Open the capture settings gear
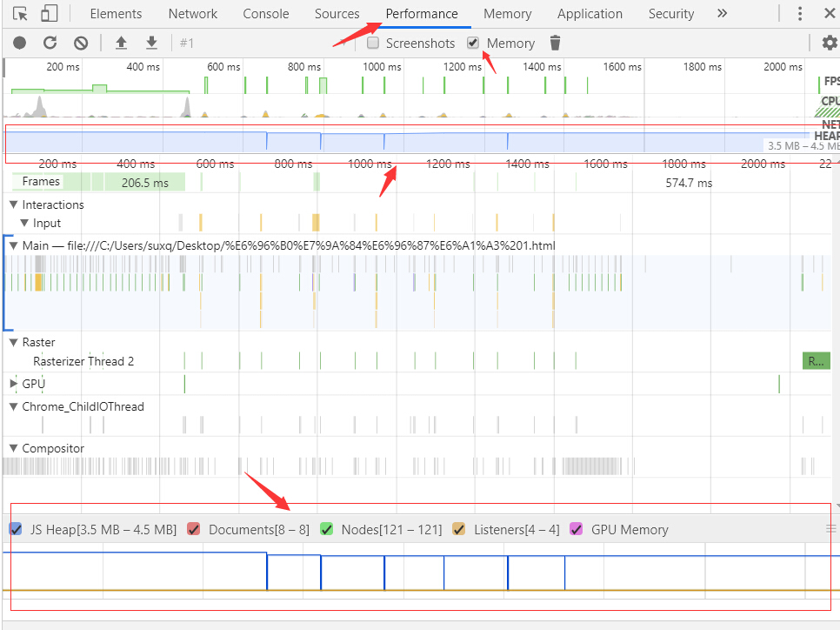This screenshot has height=630, width=840. [829, 43]
